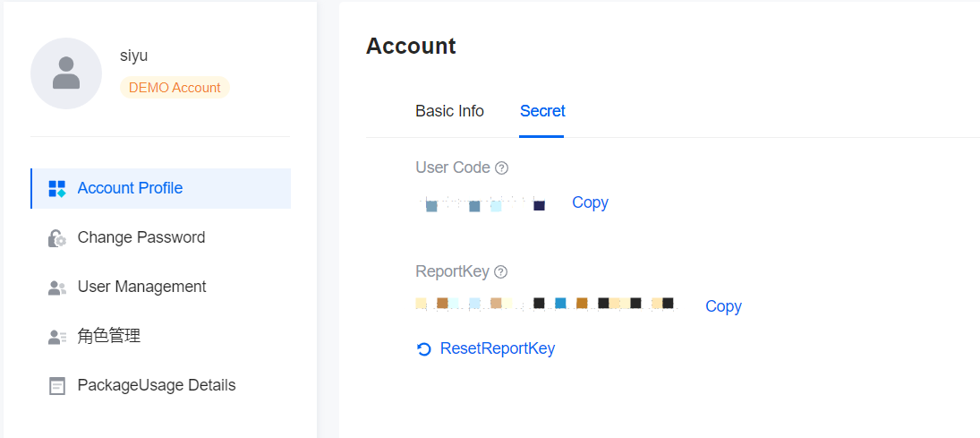
Task: Click the User Code help icon
Action: [501, 167]
